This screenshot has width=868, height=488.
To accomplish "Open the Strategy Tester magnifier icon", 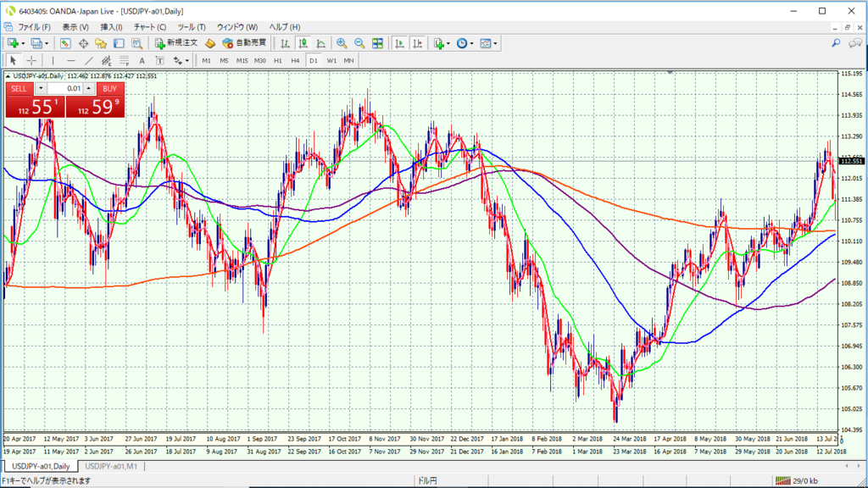I will (136, 43).
